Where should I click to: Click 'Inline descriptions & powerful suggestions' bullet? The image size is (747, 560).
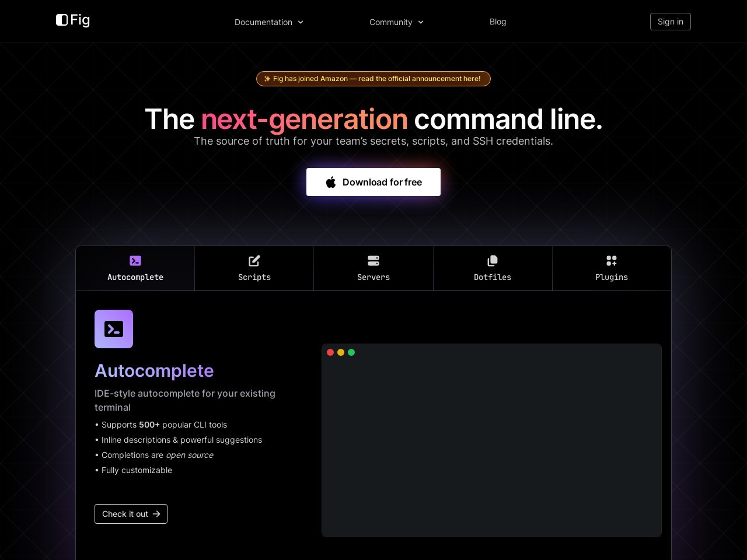(x=179, y=440)
